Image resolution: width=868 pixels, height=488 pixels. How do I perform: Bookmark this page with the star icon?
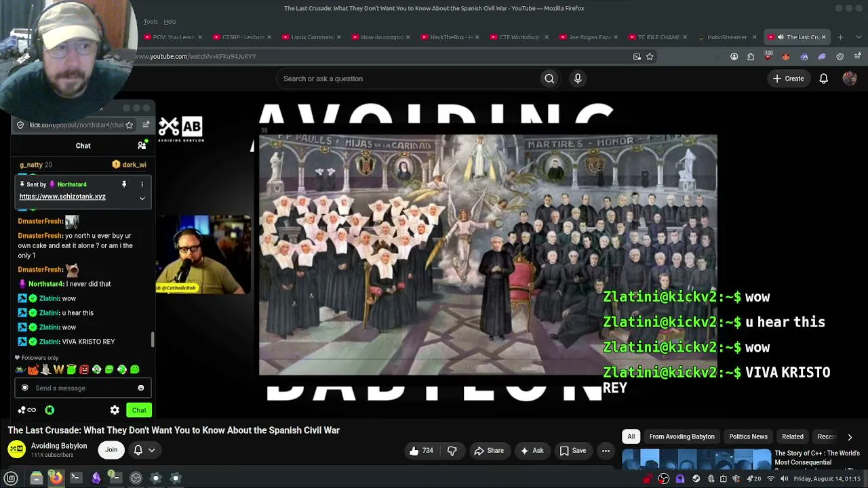pyautogui.click(x=650, y=56)
